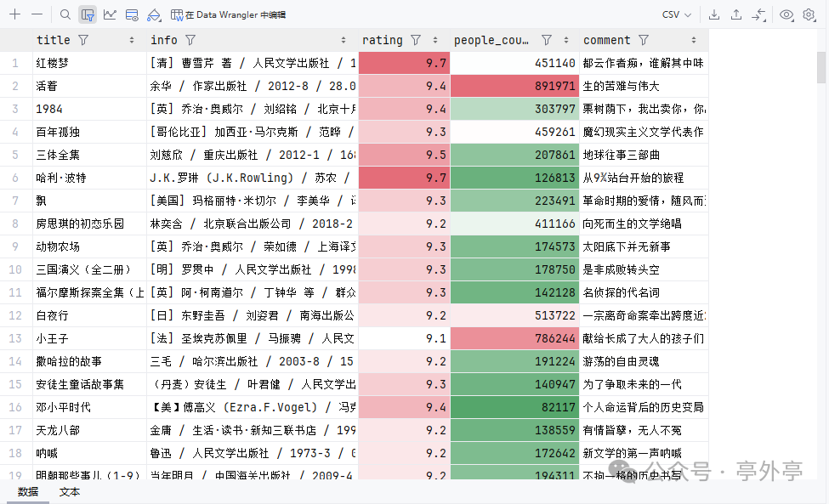Open the eye view options icon

[x=786, y=14]
